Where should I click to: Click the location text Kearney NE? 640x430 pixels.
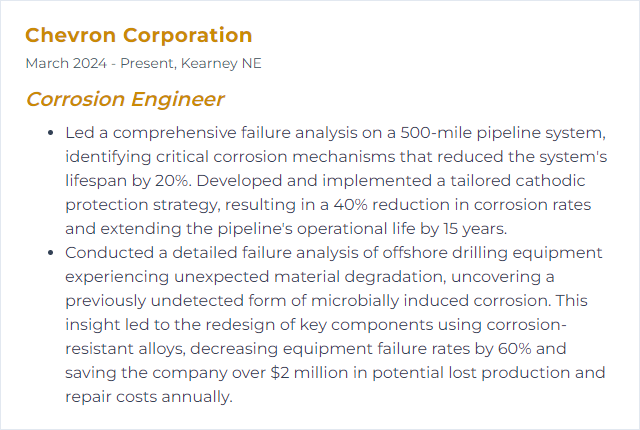point(221,63)
